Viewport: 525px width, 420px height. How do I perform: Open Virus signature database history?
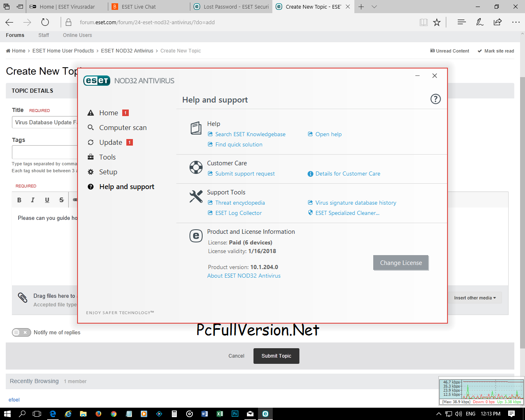(356, 203)
